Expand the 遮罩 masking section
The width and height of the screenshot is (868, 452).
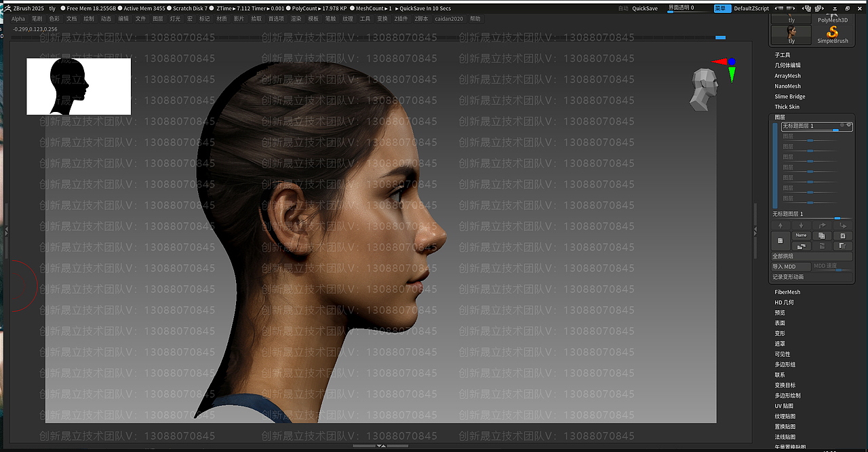780,343
